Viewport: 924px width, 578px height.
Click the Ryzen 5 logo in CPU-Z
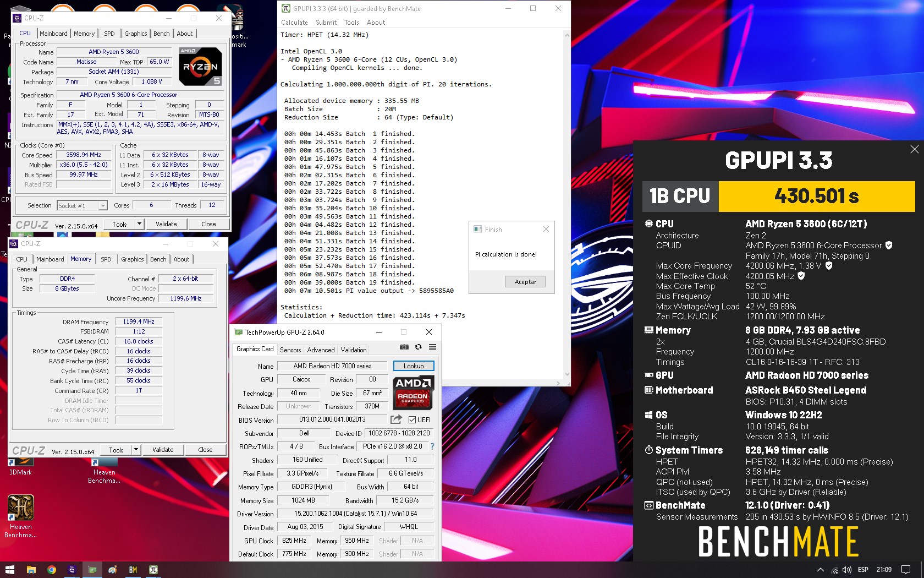[x=200, y=67]
